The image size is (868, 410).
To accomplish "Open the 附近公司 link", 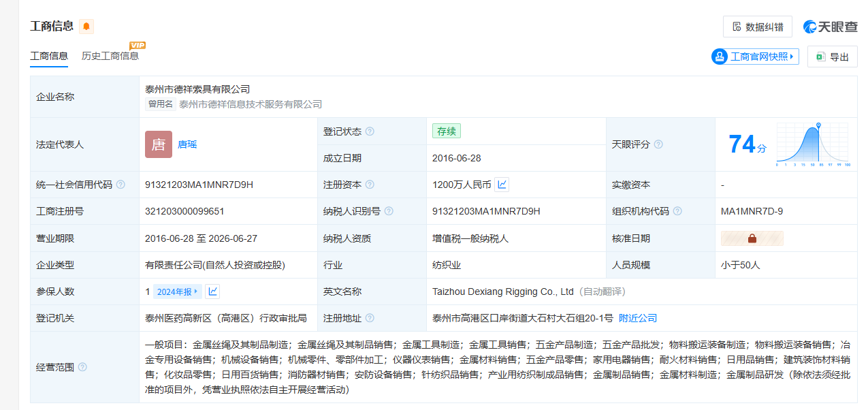I will [x=638, y=318].
